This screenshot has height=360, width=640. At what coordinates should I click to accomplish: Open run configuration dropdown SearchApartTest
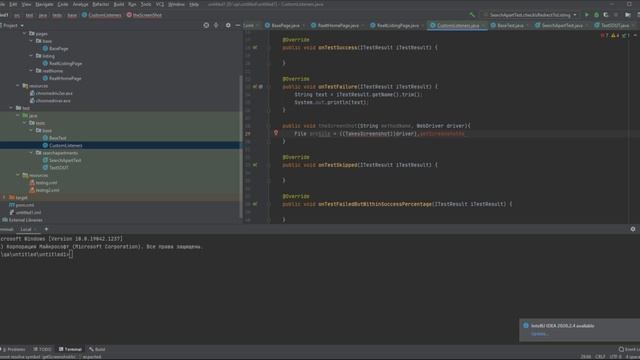(x=530, y=15)
